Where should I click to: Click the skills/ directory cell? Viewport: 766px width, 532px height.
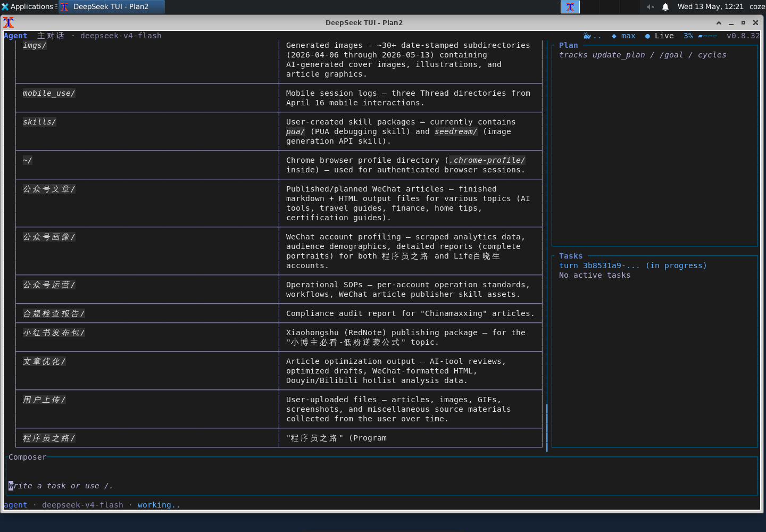147,131
